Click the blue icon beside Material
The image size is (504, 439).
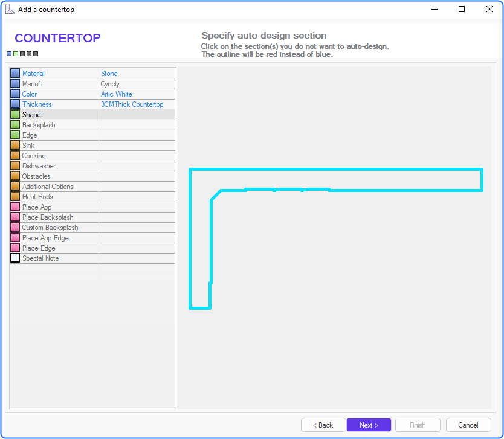[x=15, y=74]
